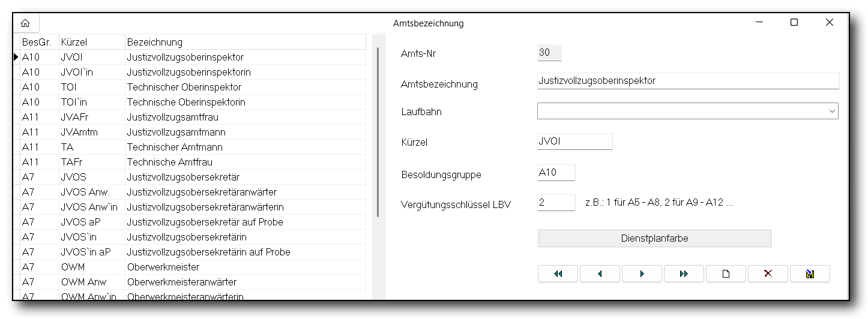Click Kürzel cell OWM Anw
Viewport: 868px width, 319px height.
(91, 282)
